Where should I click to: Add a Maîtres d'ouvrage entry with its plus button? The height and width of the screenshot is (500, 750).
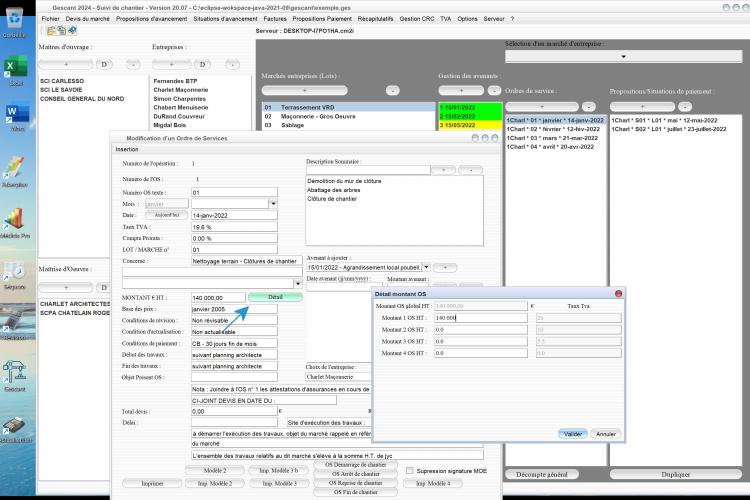click(66, 64)
